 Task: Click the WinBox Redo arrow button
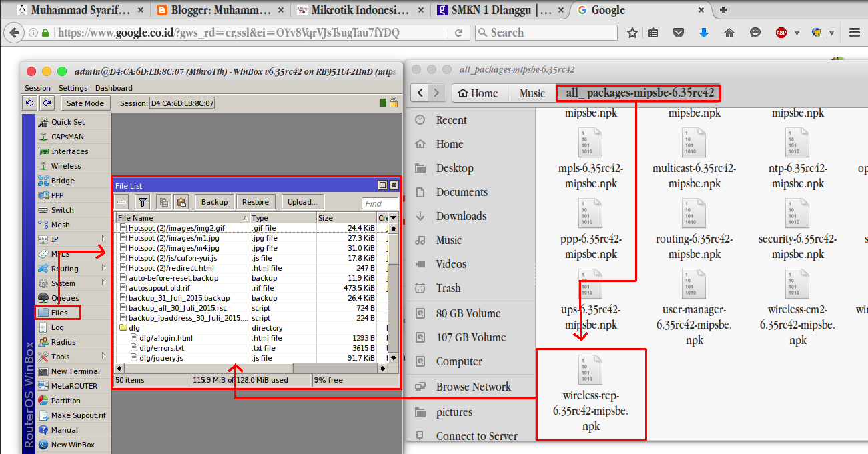tap(47, 103)
